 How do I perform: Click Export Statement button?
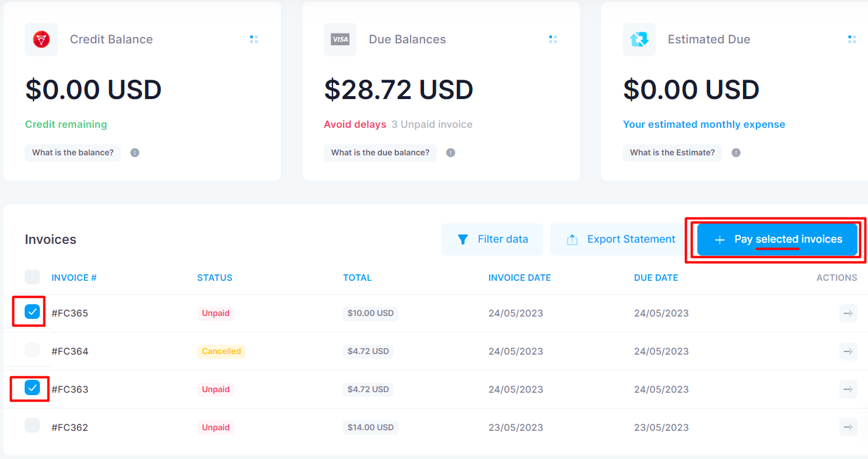(x=620, y=239)
